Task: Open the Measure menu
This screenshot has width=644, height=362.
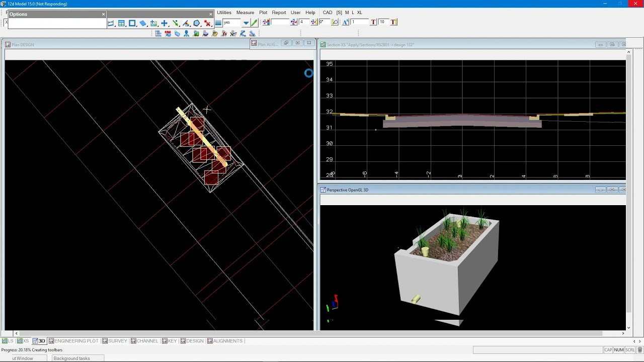Action: [245, 13]
